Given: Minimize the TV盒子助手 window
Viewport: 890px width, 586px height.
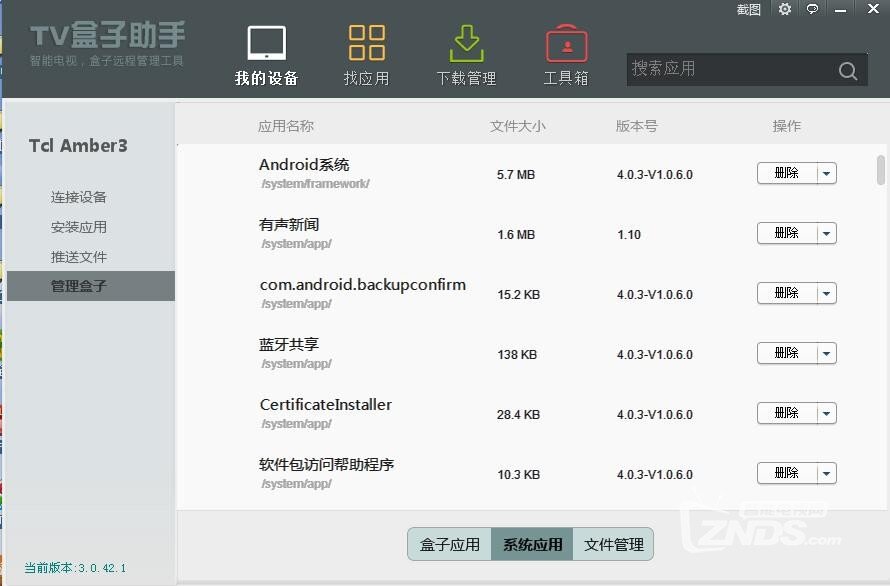Looking at the screenshot, I should (841, 10).
